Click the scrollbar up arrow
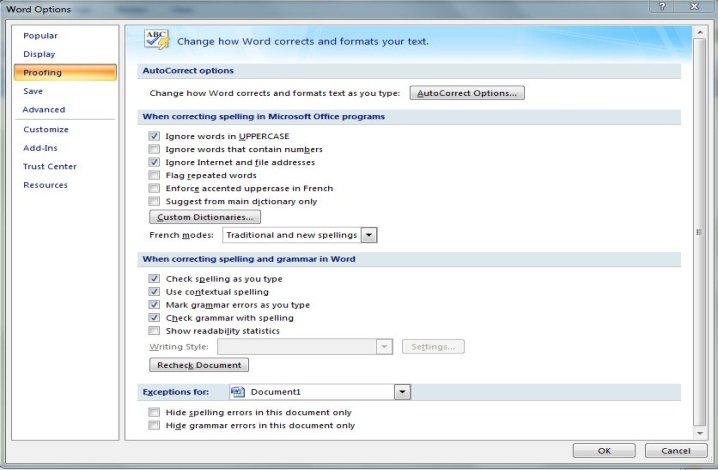 699,32
